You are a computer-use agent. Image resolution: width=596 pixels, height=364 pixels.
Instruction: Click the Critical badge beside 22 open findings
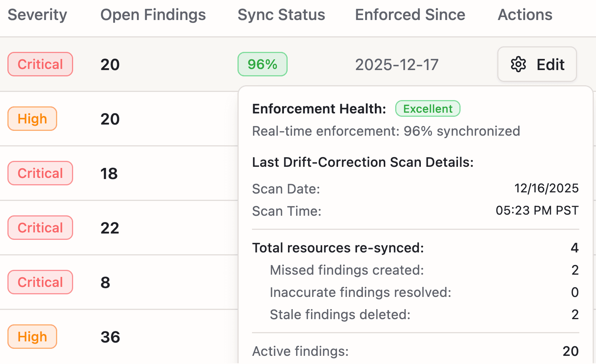[x=40, y=228]
